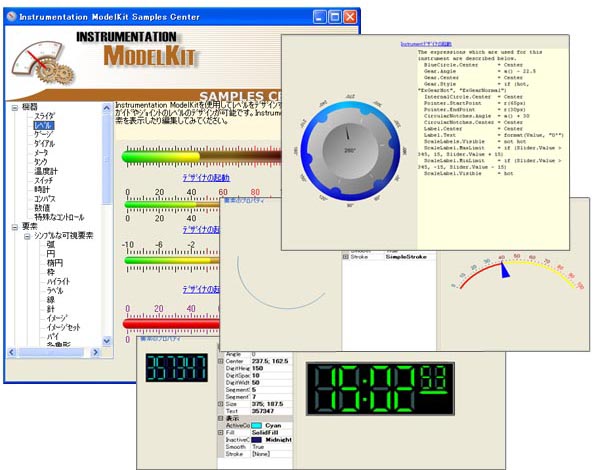
Task: Select 線 in the tree
Action: (51, 300)
